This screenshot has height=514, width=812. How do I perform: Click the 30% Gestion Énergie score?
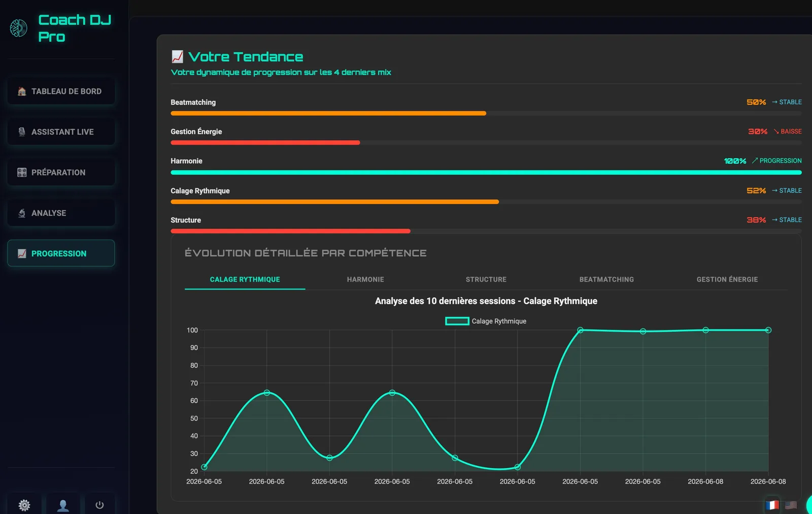pyautogui.click(x=758, y=131)
